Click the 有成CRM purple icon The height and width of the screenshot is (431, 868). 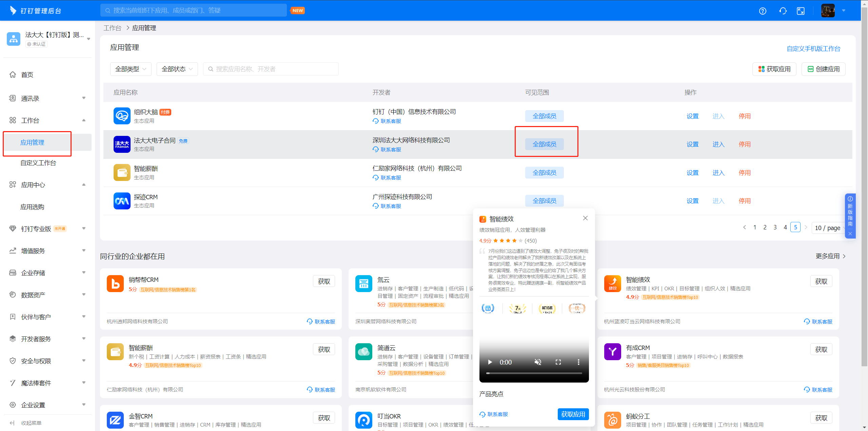click(x=612, y=352)
